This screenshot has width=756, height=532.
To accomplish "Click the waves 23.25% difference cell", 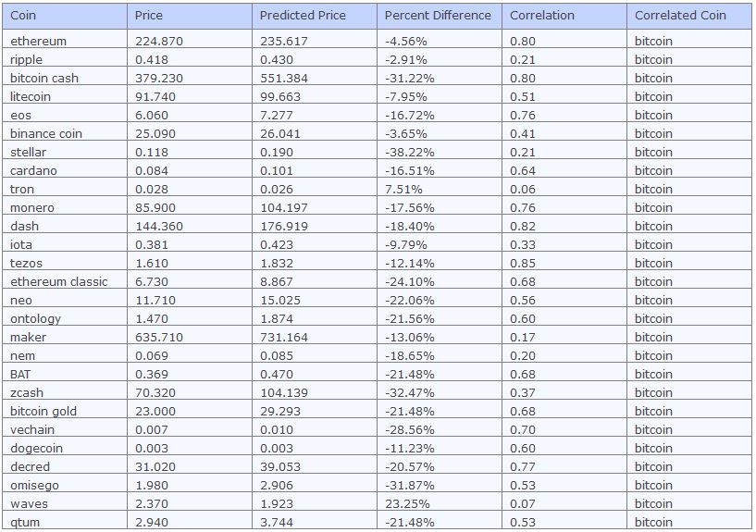I will pos(440,503).
